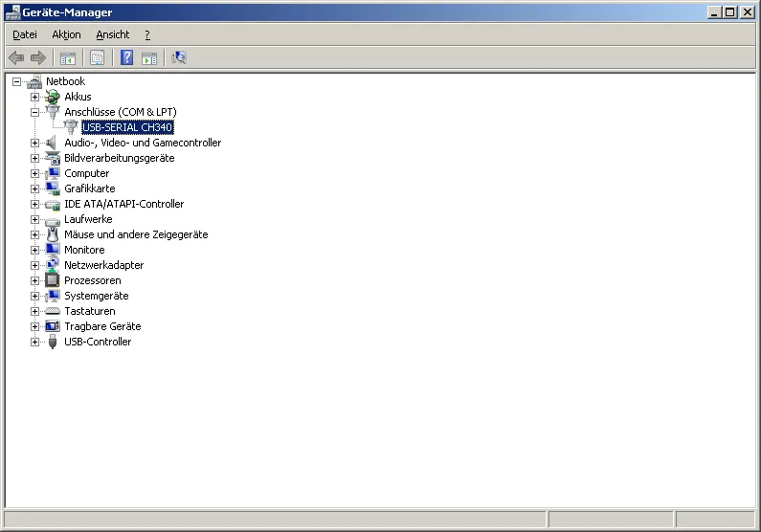Open the Aktion menu
Viewport: 761px width, 532px height.
click(66, 34)
